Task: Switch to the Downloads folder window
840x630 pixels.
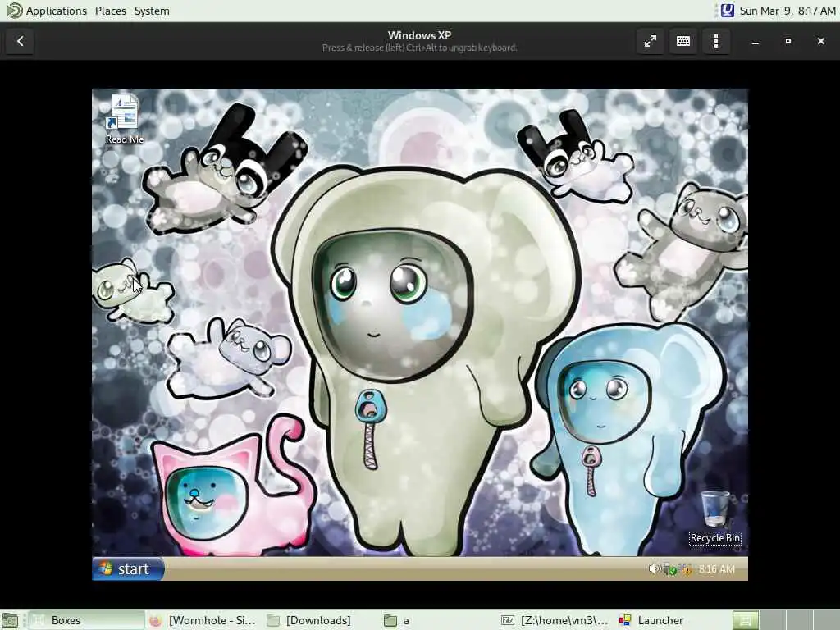Action: point(322,620)
